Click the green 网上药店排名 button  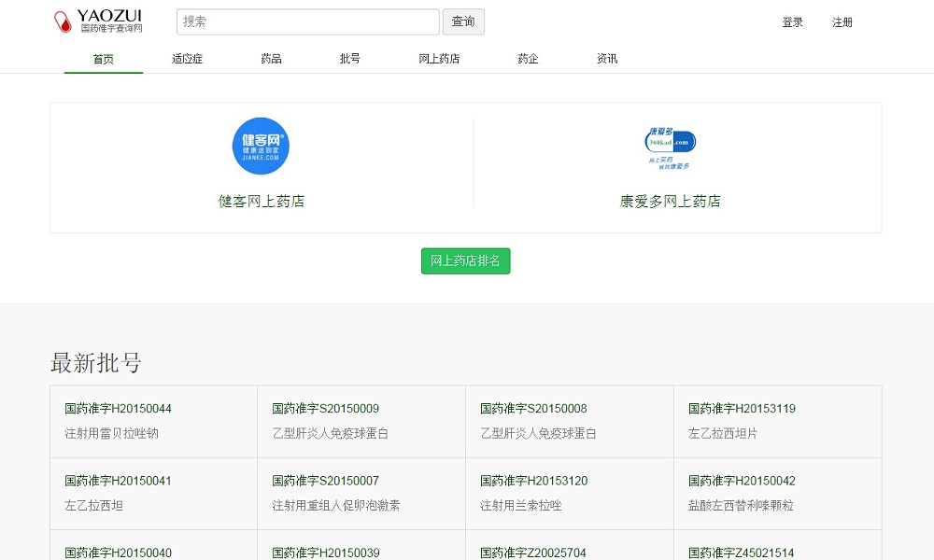click(x=465, y=261)
